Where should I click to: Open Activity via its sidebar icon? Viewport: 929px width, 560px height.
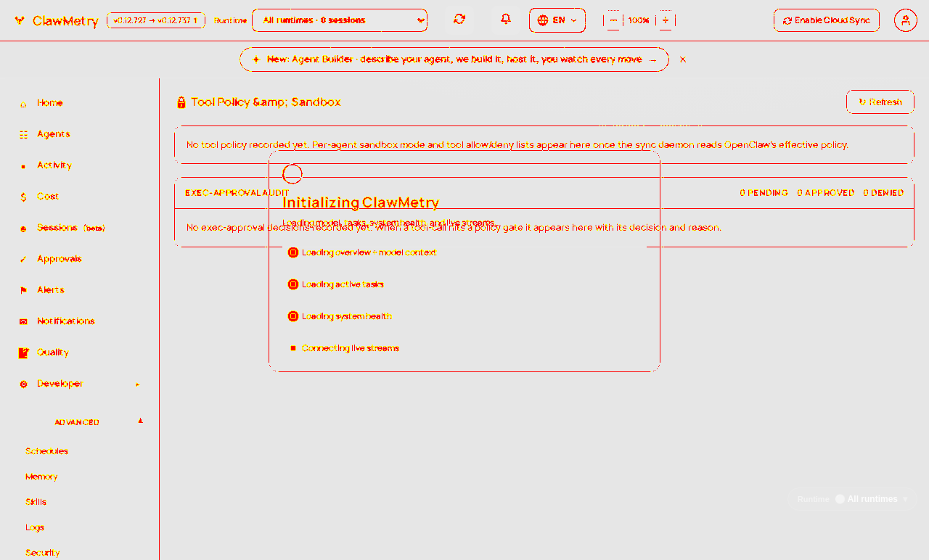click(23, 166)
